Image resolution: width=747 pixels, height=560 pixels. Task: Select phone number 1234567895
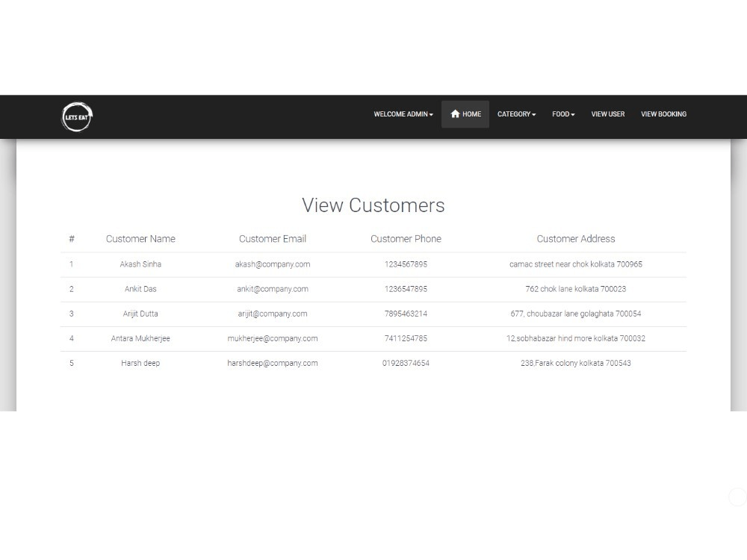click(406, 264)
